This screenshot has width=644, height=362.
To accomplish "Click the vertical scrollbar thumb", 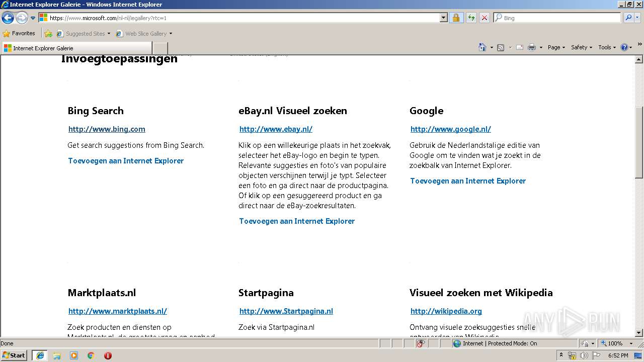I will (x=639, y=142).
